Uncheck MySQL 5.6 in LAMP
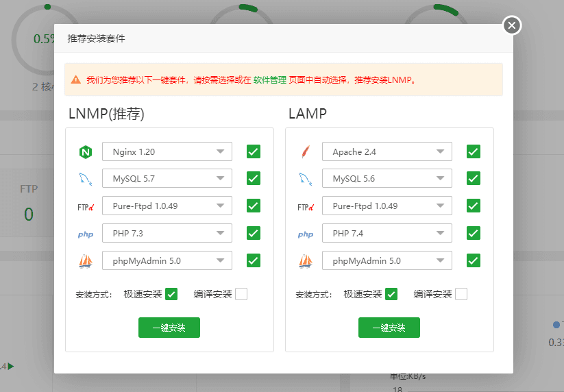Image resolution: width=564 pixels, height=392 pixels. click(474, 178)
